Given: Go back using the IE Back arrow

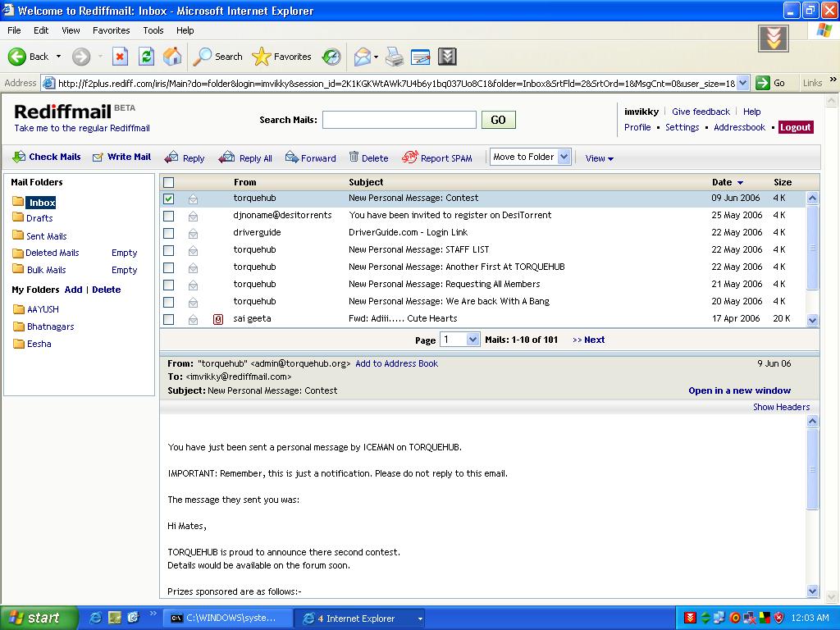Looking at the screenshot, I should point(17,57).
